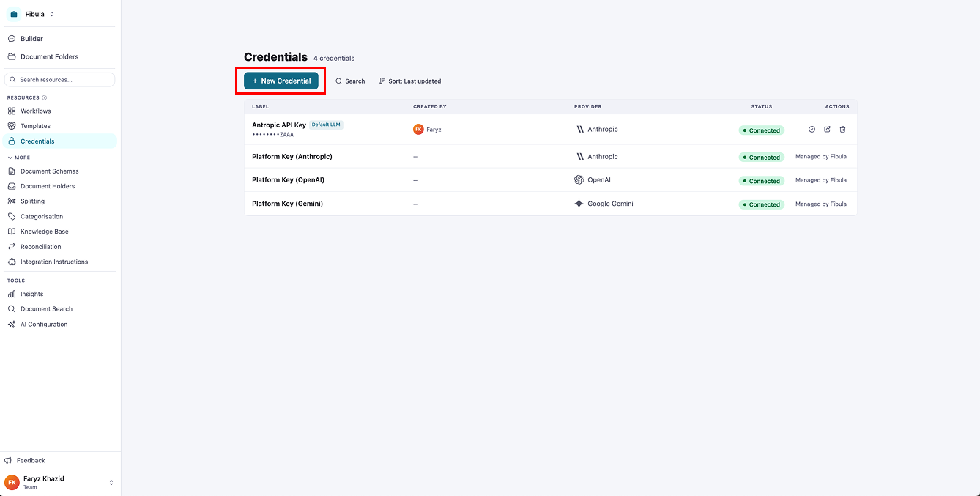Click the PROVIDER column header
The width and height of the screenshot is (980, 496).
pos(588,107)
